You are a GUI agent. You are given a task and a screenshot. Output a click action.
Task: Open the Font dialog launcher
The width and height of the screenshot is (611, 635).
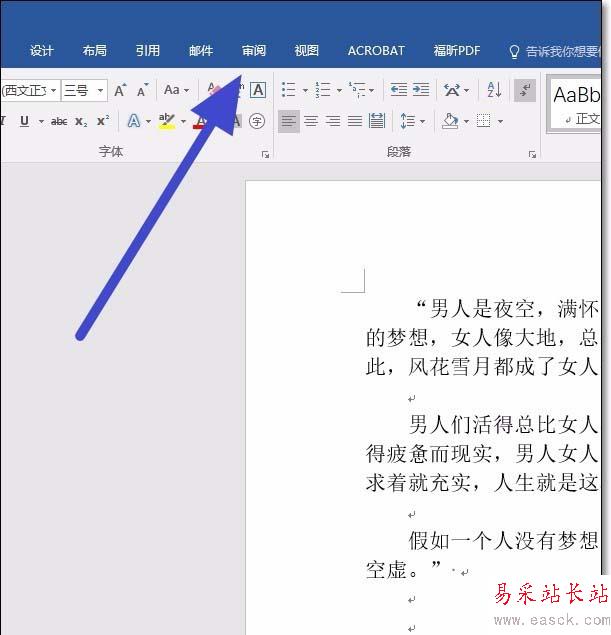click(x=266, y=154)
